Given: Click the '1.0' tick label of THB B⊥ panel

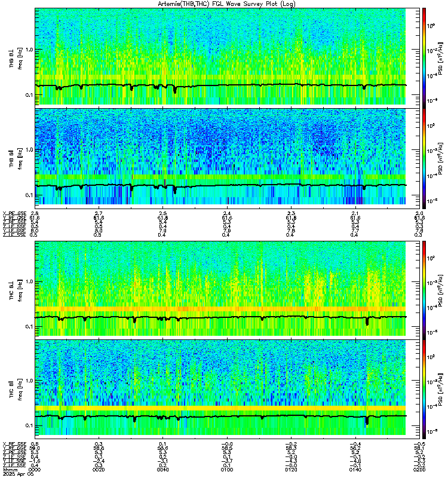Looking at the screenshot, I should (29, 50).
